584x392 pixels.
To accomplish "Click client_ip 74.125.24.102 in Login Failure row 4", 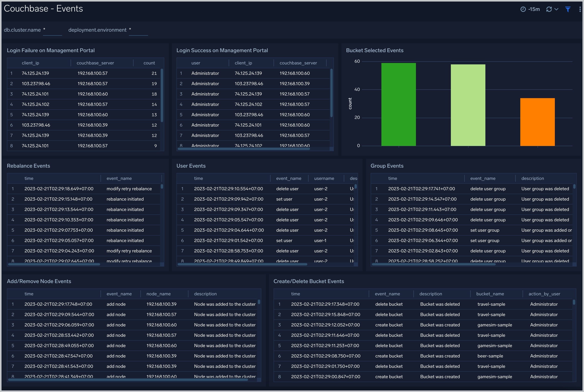I will (35, 105).
